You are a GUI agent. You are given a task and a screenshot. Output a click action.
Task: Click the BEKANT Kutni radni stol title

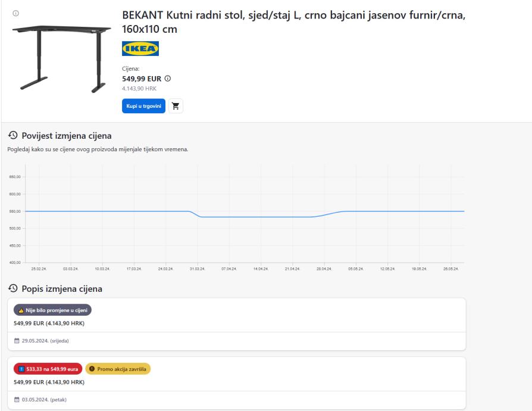tap(293, 21)
